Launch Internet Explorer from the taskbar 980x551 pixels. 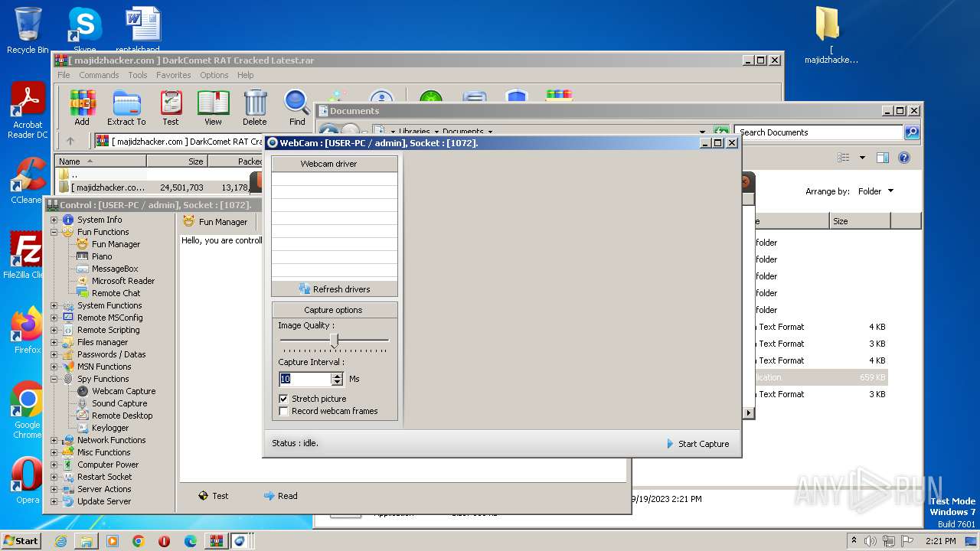(x=60, y=541)
